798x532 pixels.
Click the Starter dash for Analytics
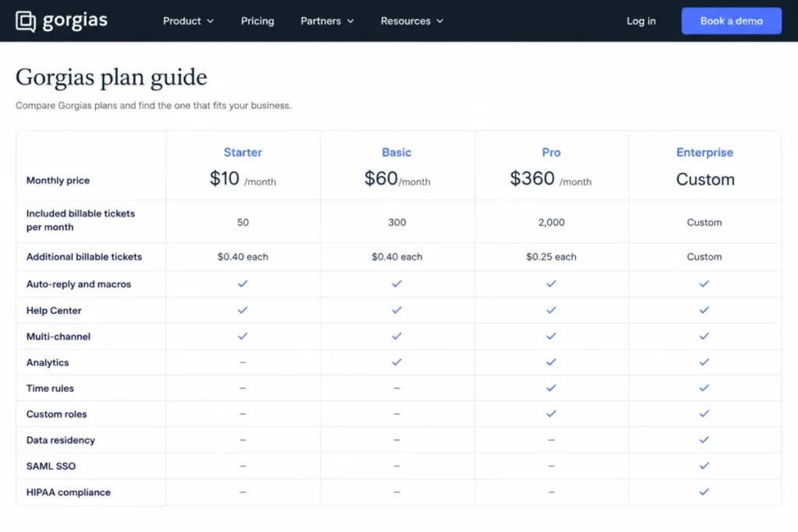[x=243, y=362]
